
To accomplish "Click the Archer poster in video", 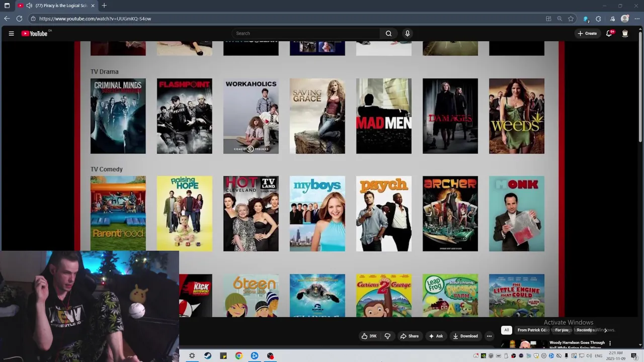I will click(x=450, y=214).
